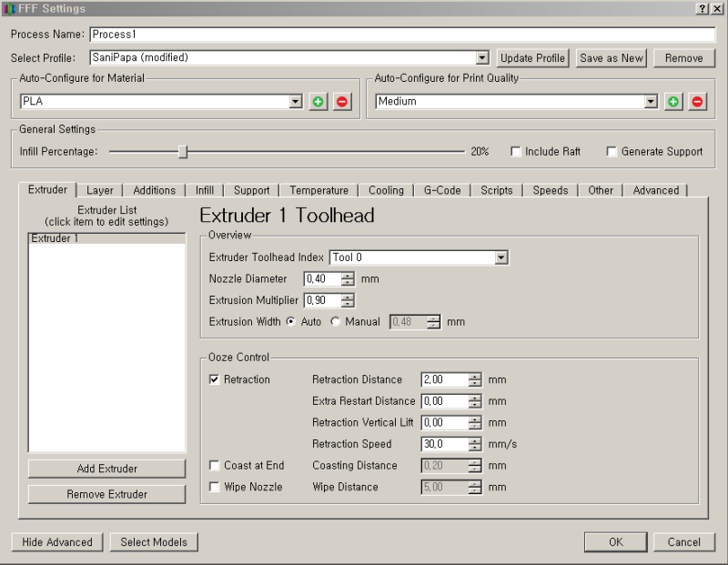Screen dimensions: 728x565
Task: Click the Retraction Speed spinner arrows
Action: click(x=474, y=444)
